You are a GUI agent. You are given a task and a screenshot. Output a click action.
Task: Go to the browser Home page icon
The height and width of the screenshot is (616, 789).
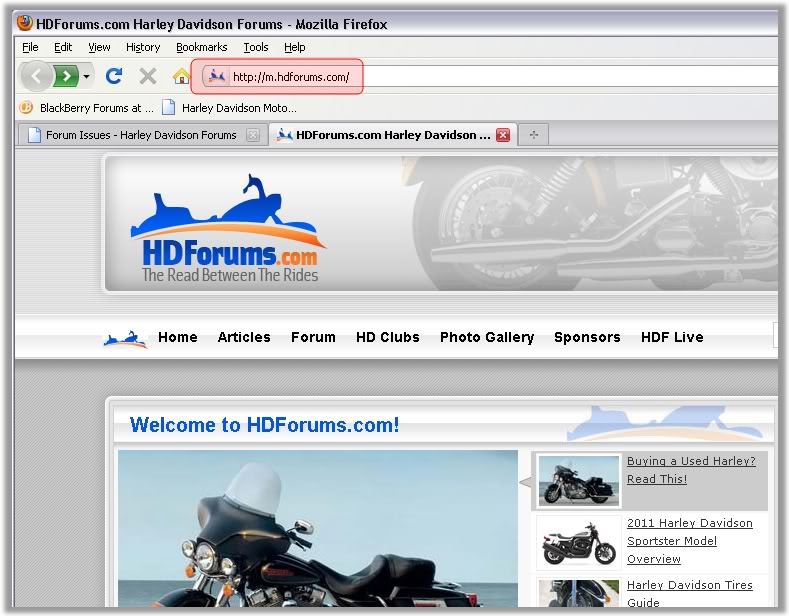(x=181, y=76)
